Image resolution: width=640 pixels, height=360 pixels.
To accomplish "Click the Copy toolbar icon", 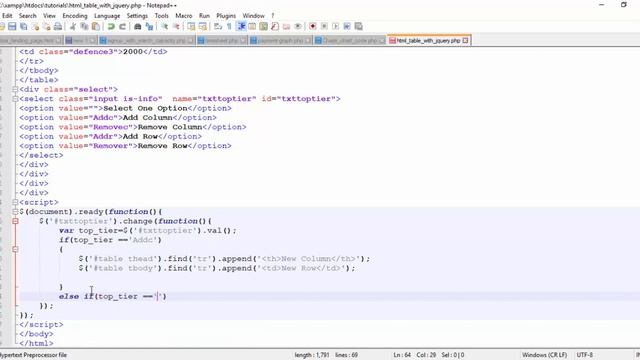I will 84,27.
